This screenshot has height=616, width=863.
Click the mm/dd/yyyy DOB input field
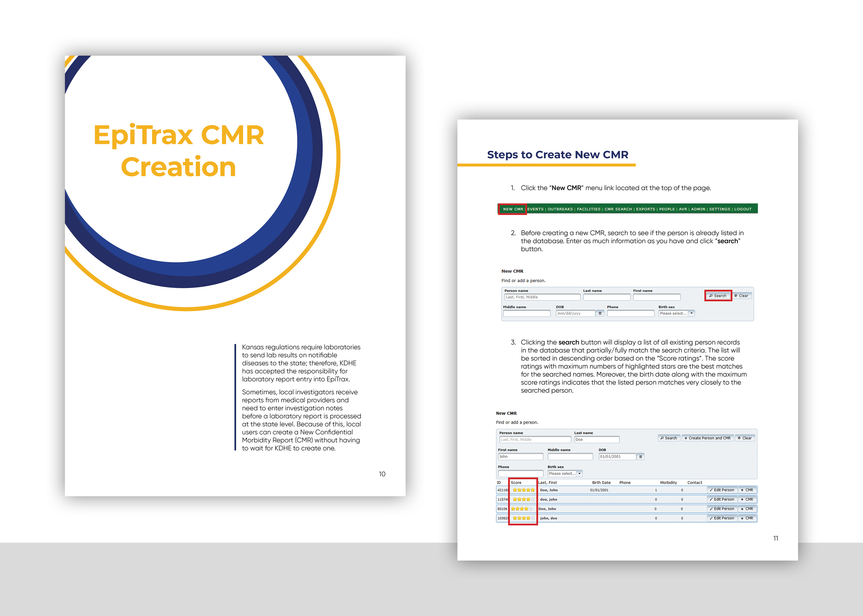point(575,313)
